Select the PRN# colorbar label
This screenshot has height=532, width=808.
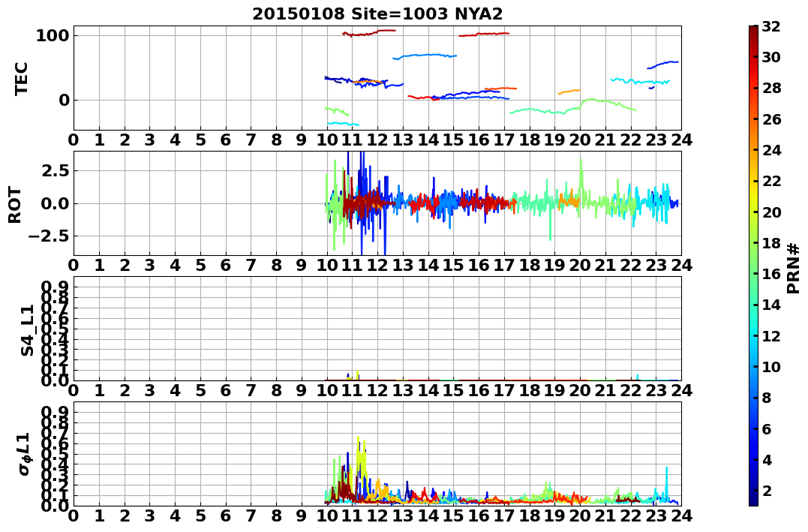(x=792, y=268)
